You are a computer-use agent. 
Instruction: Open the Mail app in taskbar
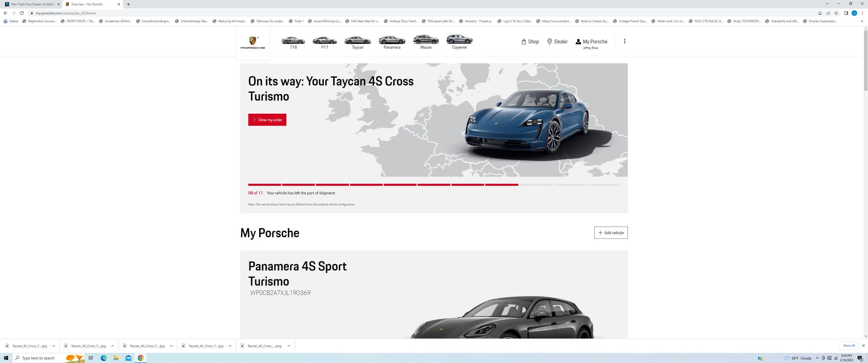[128, 358]
